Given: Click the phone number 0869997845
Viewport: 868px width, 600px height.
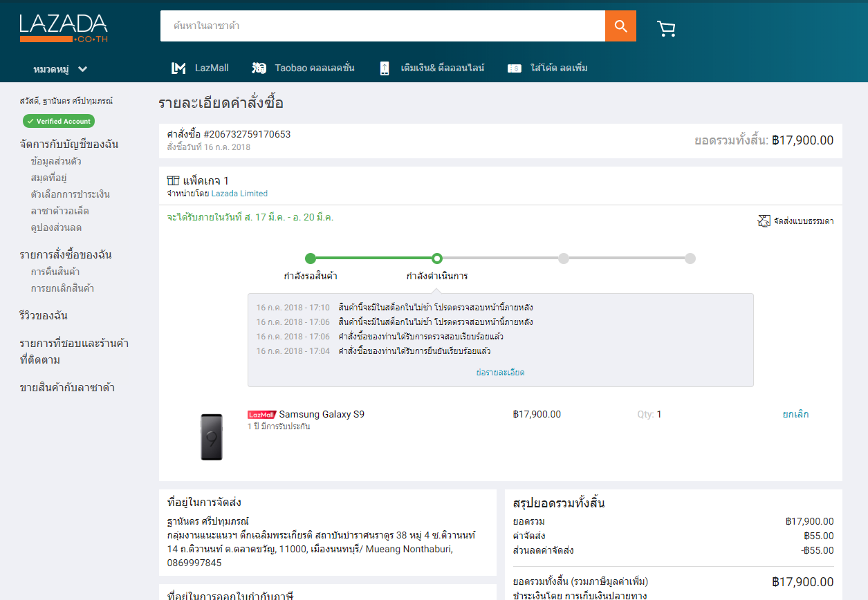Looking at the screenshot, I should point(194,563).
